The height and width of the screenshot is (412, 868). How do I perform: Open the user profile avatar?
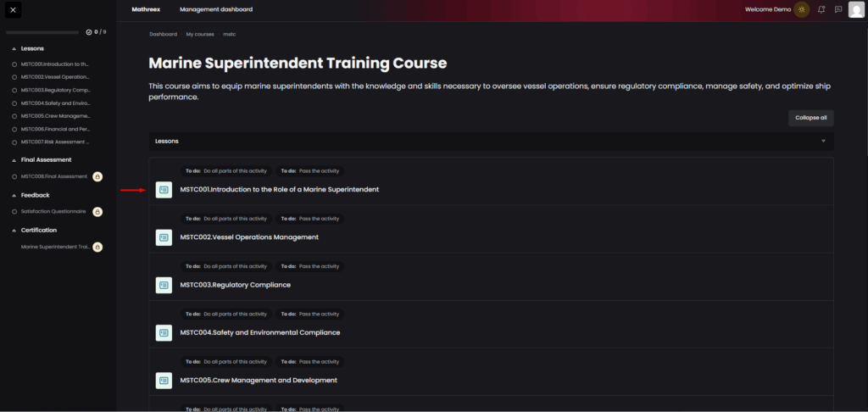856,9
